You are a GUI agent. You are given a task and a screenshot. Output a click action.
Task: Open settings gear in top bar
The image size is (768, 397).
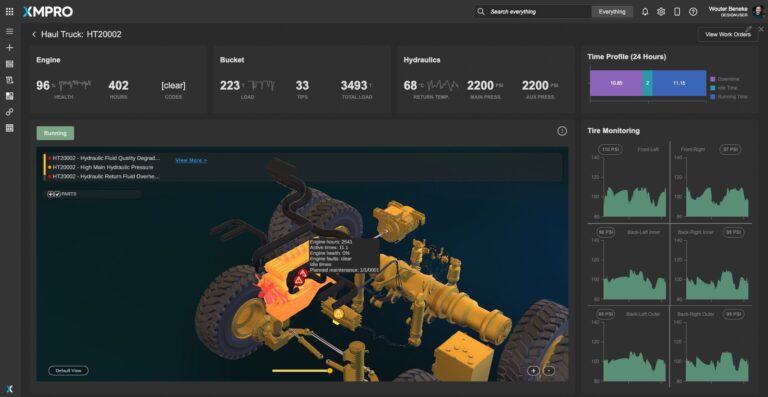pos(661,12)
